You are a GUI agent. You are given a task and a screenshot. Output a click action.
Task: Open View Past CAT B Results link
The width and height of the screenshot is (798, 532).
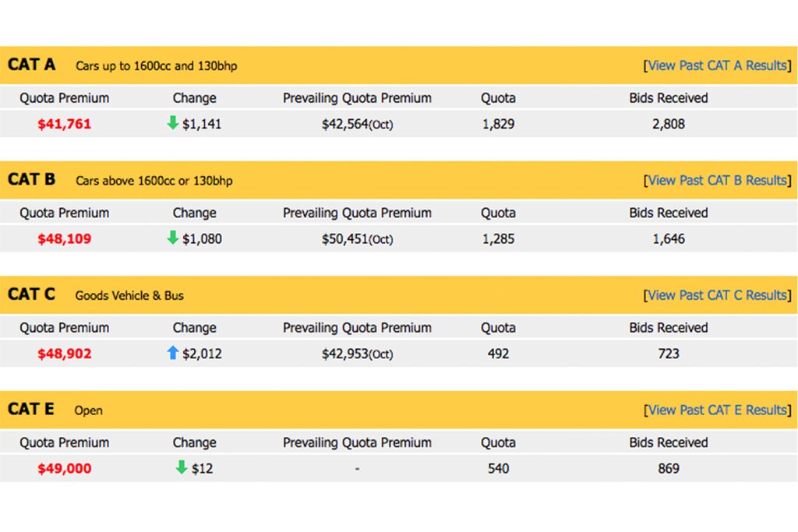(x=717, y=181)
